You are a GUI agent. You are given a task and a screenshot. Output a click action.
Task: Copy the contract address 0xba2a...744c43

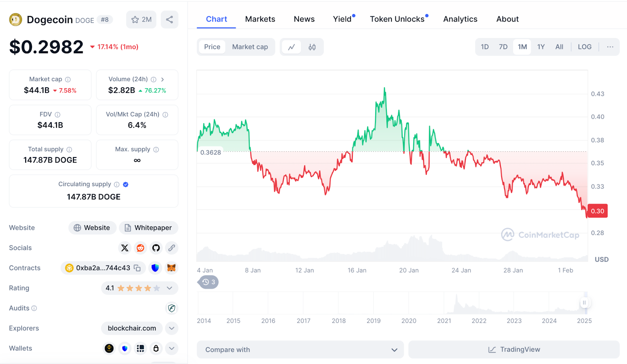click(137, 268)
